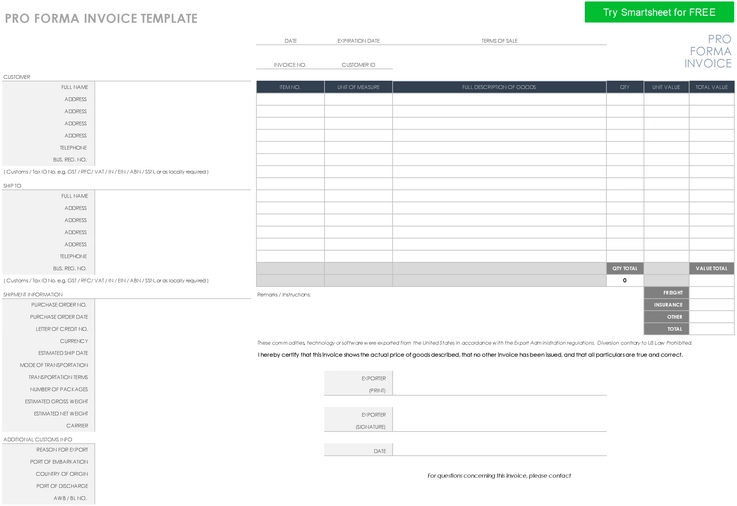Image resolution: width=737 pixels, height=506 pixels.
Task: Click the CARRIER field
Action: coord(173,426)
